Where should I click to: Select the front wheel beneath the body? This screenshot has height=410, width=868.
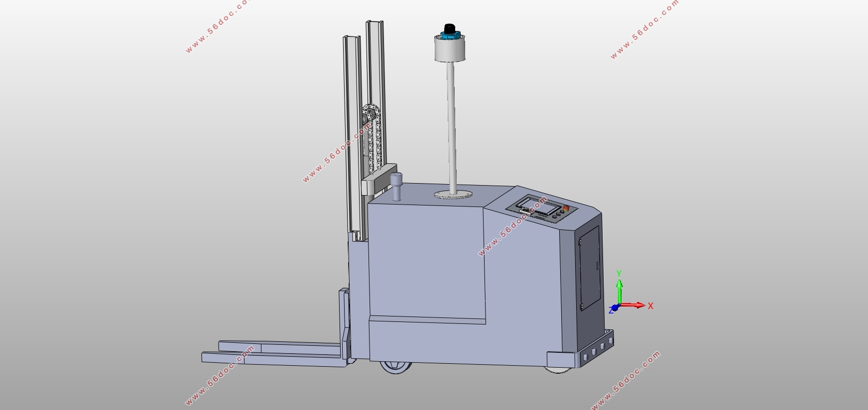point(396,367)
